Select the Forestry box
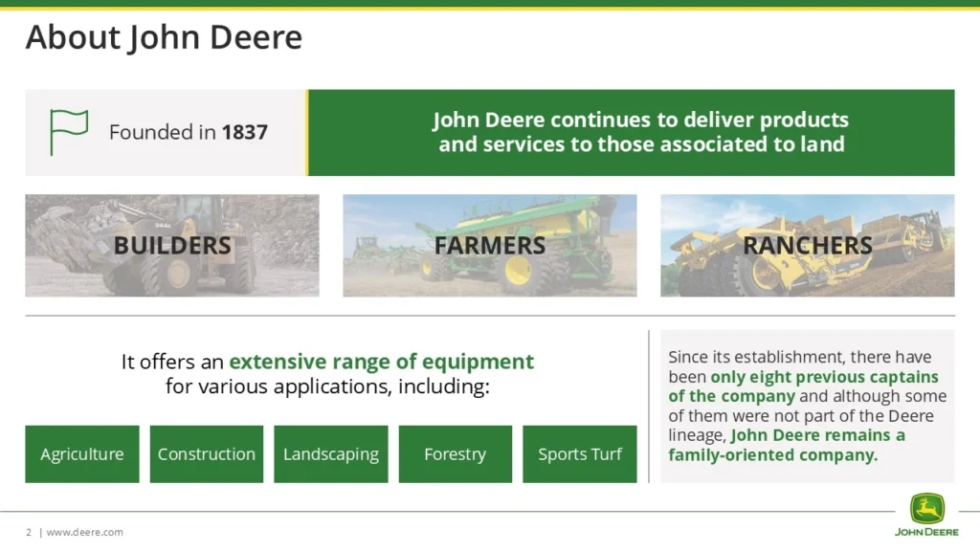980x551 pixels. point(455,454)
